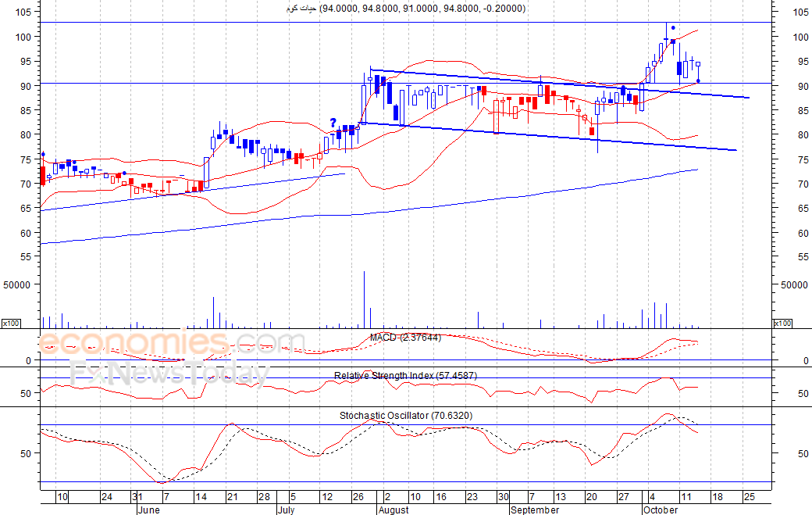Select the Relative Strength Index (57.4587) label
Screen dimensions: 812x515
(405, 376)
